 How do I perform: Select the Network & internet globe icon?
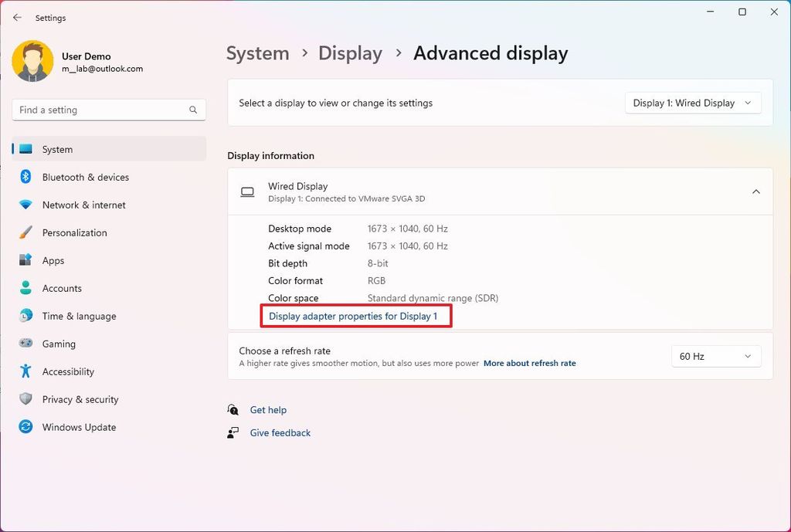[x=25, y=205]
